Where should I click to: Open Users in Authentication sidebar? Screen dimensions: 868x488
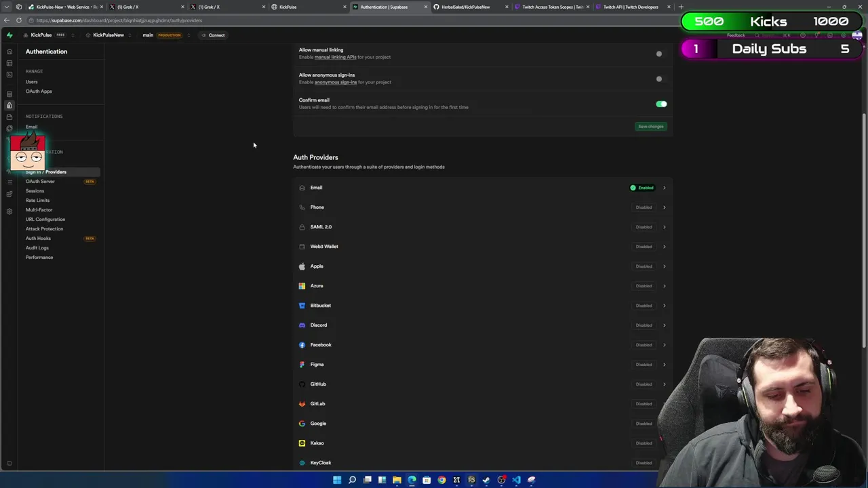32,82
